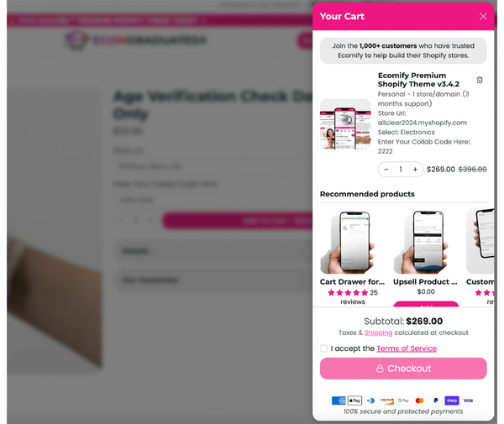504x424 pixels.
Task: Close the Your Cart drawer
Action: (483, 17)
